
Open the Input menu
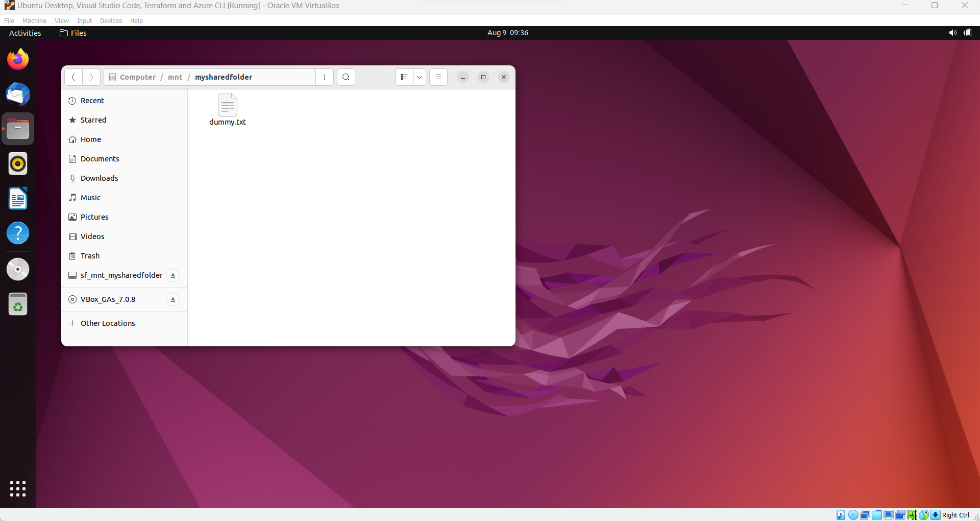(84, 20)
